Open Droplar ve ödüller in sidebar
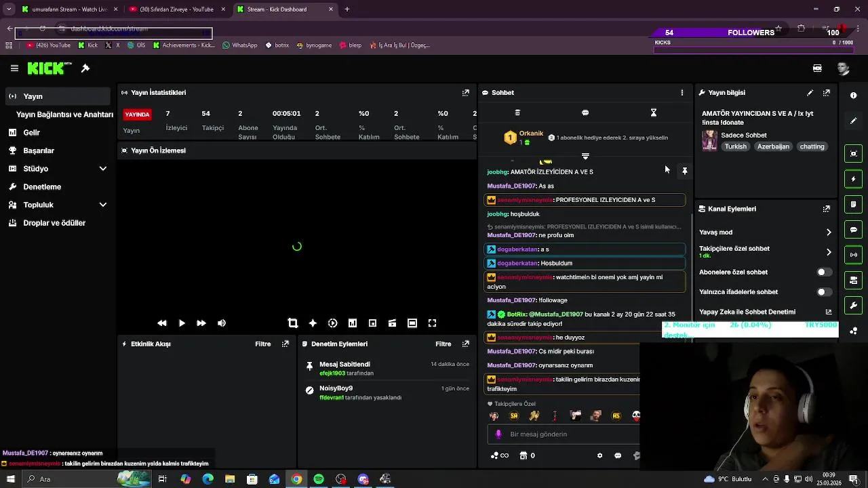The width and height of the screenshot is (868, 488). click(x=56, y=223)
